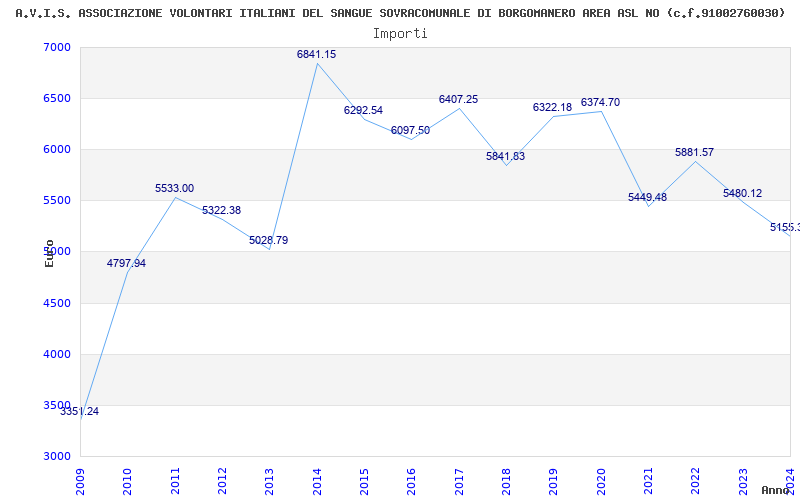
Task: Select the 5841.83 point label
Action: (x=505, y=157)
